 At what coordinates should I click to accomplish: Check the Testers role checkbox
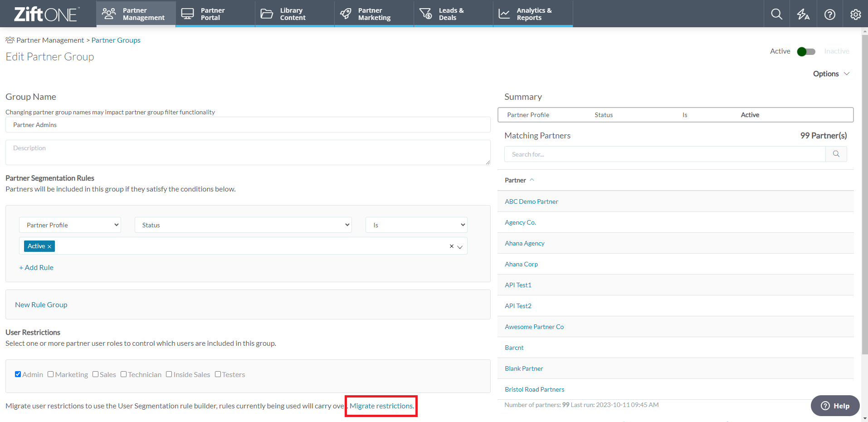click(218, 374)
